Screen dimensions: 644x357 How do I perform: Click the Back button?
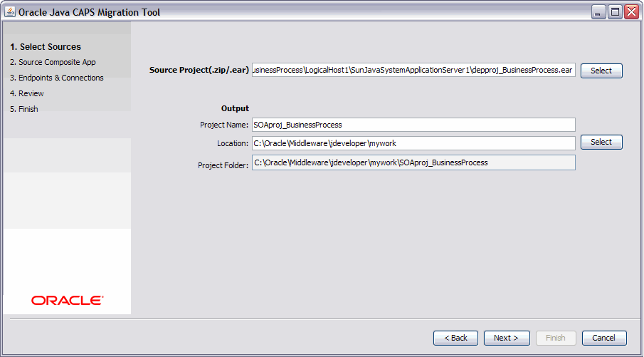455,338
